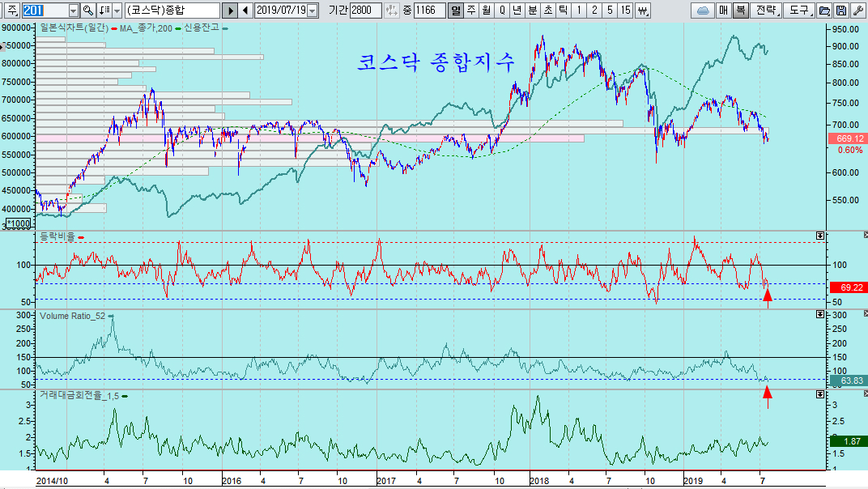Click the cloud icon in the toolbar

pyautogui.click(x=702, y=11)
